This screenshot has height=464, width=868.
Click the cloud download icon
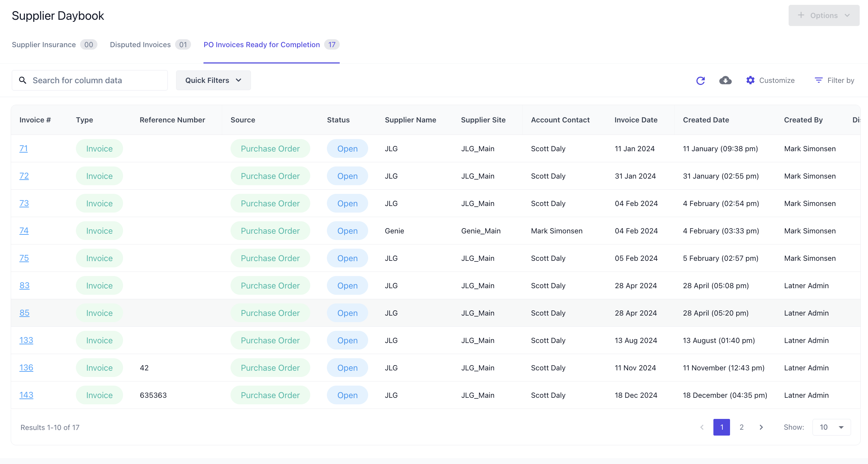(x=725, y=80)
